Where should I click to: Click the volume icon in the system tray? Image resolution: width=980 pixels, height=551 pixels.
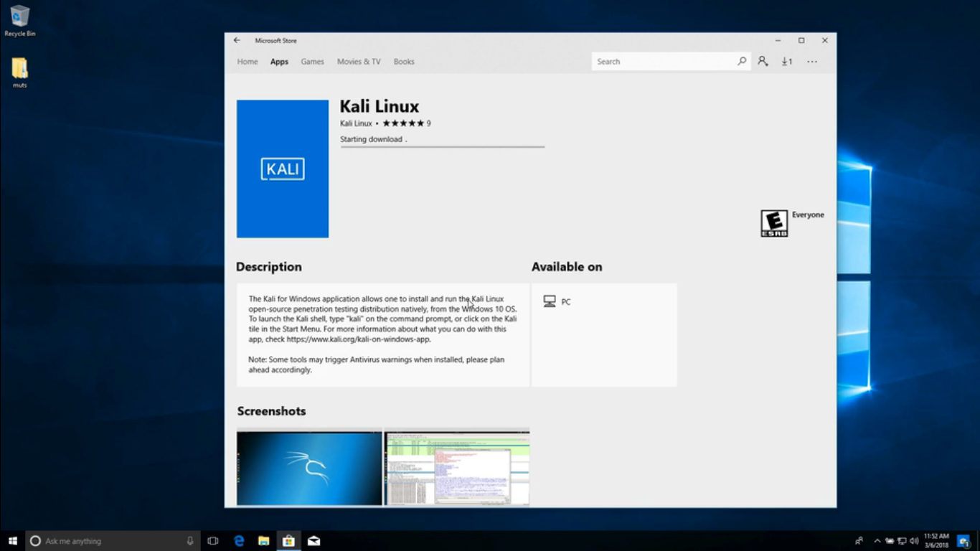[914, 540]
